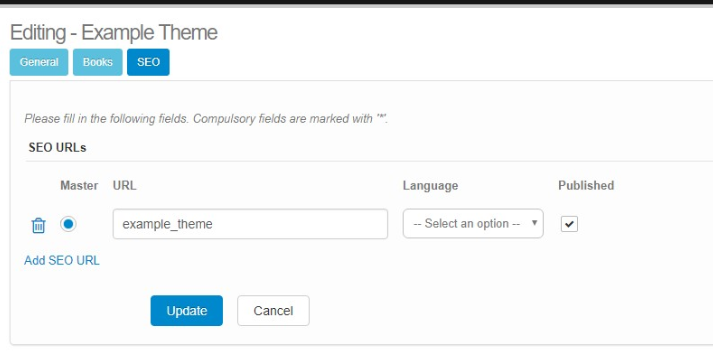Delete the example_theme SEO URL row

click(38, 225)
